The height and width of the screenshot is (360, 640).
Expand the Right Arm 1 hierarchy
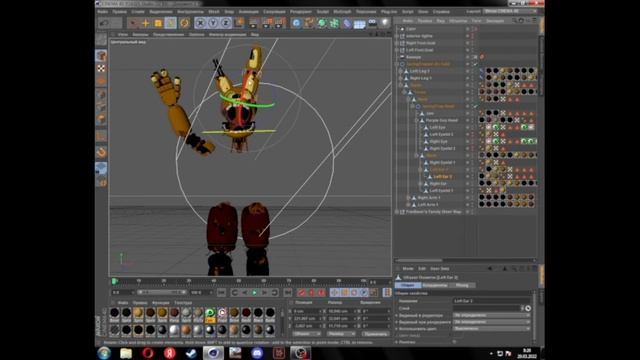click(x=408, y=198)
